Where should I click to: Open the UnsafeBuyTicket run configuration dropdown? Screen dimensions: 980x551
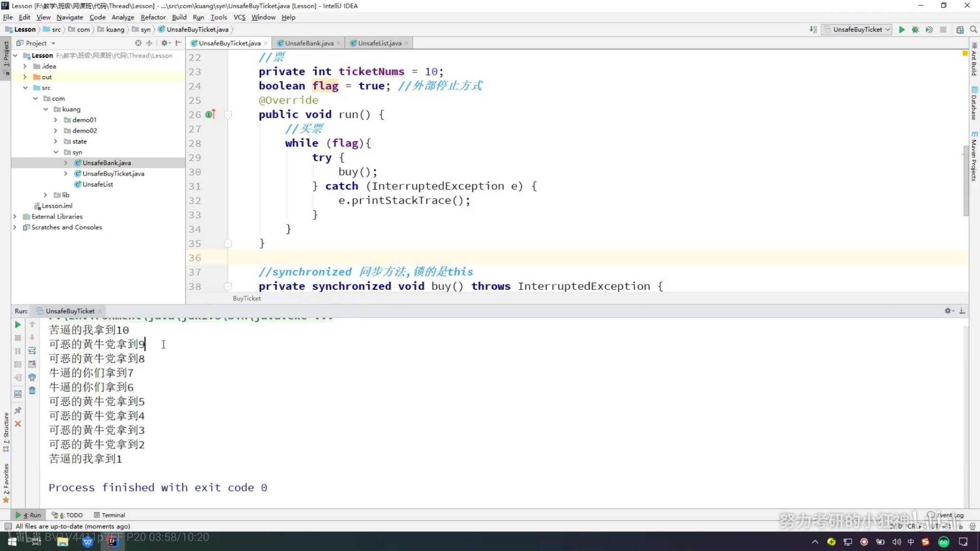tap(857, 30)
